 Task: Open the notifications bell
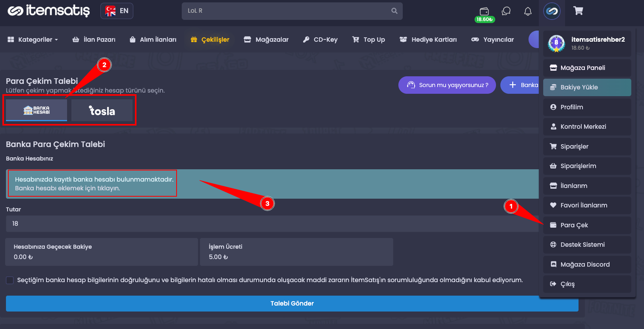point(528,12)
